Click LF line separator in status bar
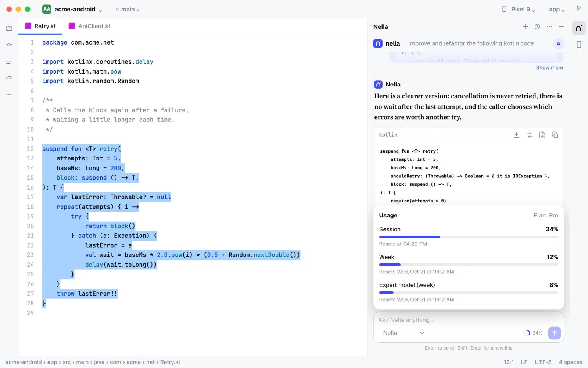The image size is (588, 368). [524, 362]
